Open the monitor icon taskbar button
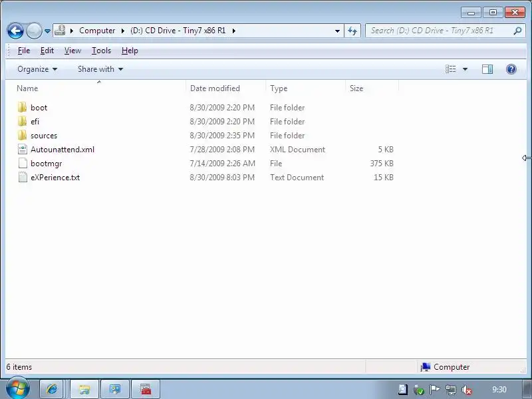Viewport: 532px width, 399px height. coord(114,389)
